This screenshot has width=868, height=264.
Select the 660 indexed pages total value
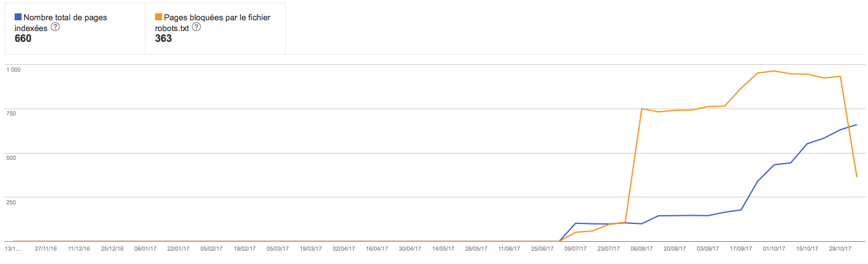pyautogui.click(x=23, y=39)
